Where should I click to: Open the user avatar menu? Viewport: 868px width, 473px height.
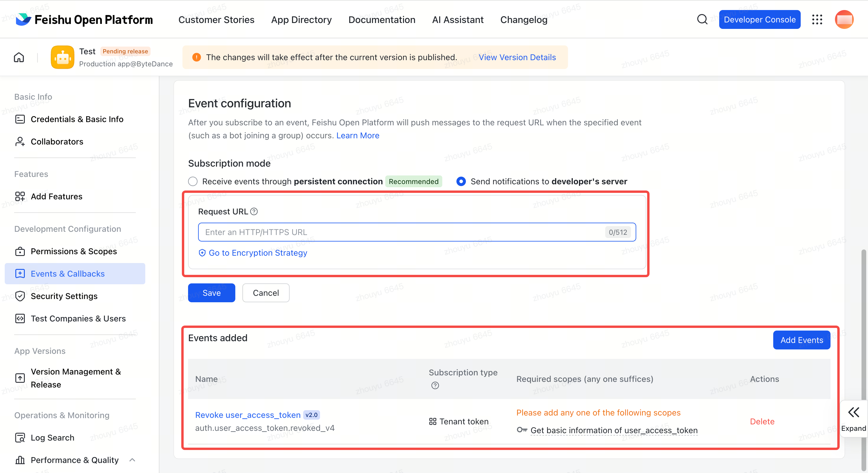click(843, 19)
